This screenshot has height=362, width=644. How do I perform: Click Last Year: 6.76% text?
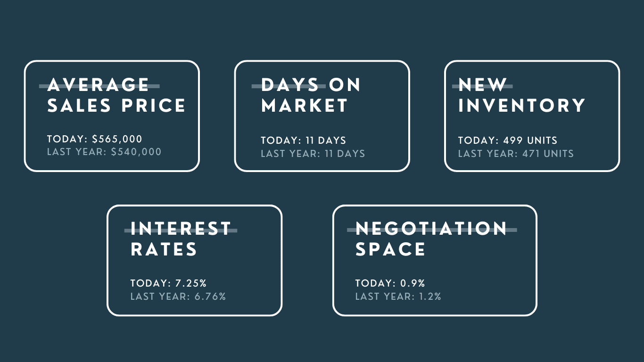coord(178,296)
